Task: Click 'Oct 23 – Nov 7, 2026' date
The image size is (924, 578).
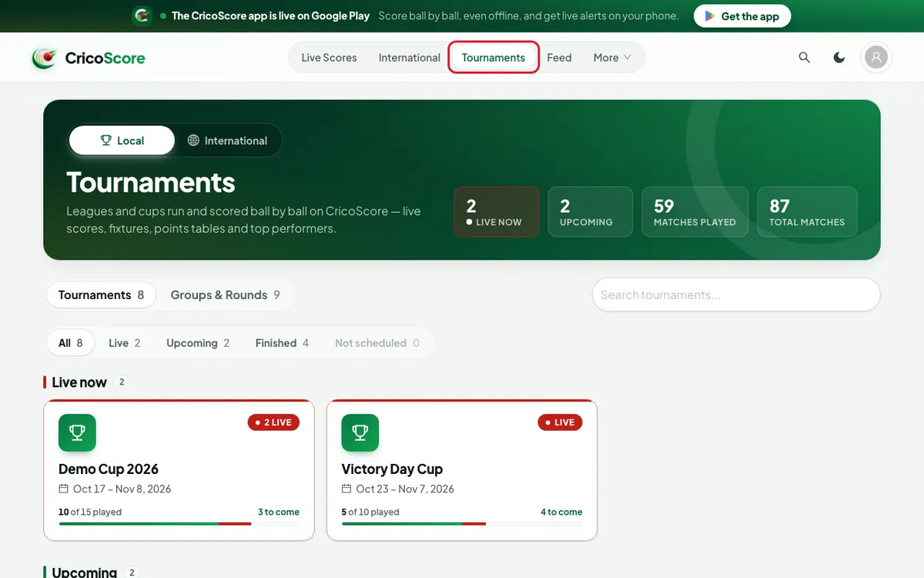Action: (x=405, y=489)
